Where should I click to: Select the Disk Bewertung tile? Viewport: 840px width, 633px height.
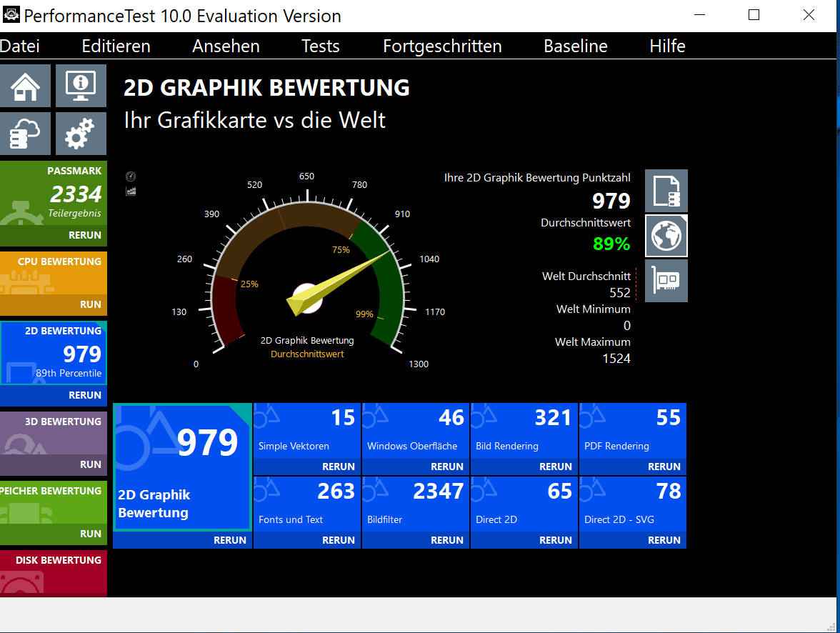point(54,574)
